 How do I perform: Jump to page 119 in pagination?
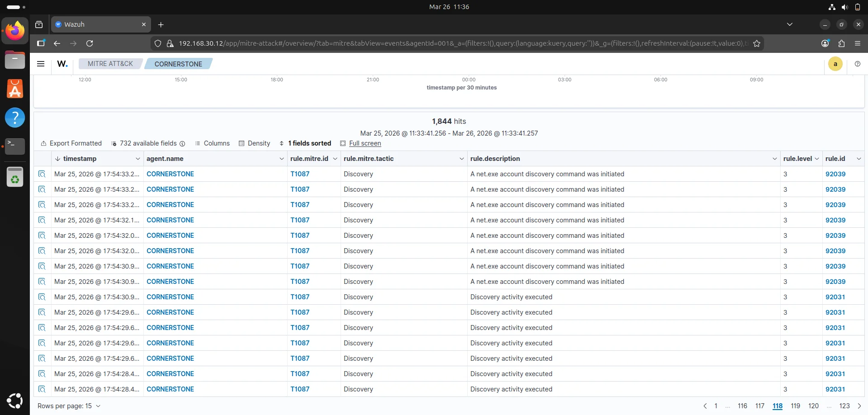pos(795,406)
